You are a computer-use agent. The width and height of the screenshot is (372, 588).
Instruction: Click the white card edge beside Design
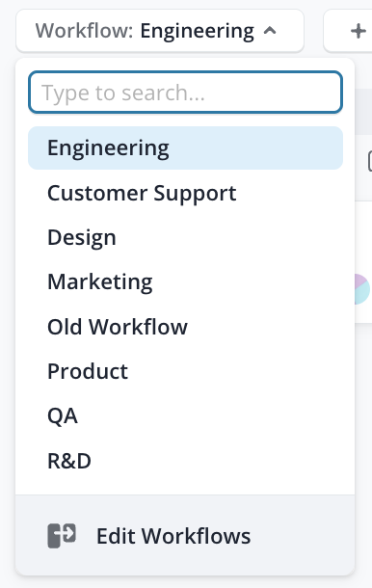(x=363, y=238)
